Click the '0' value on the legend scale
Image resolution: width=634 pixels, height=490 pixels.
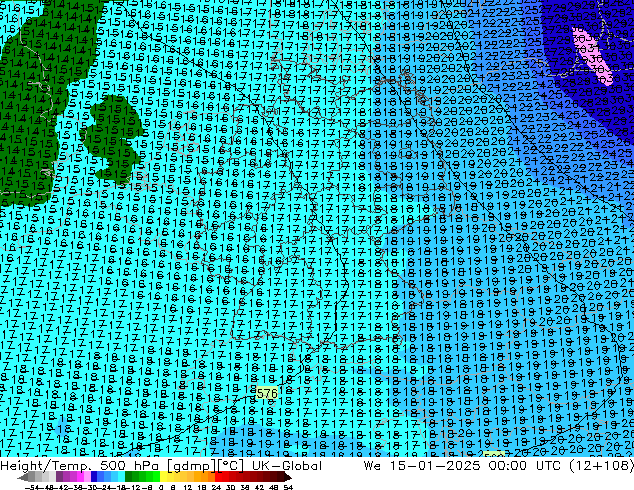[x=161, y=488]
